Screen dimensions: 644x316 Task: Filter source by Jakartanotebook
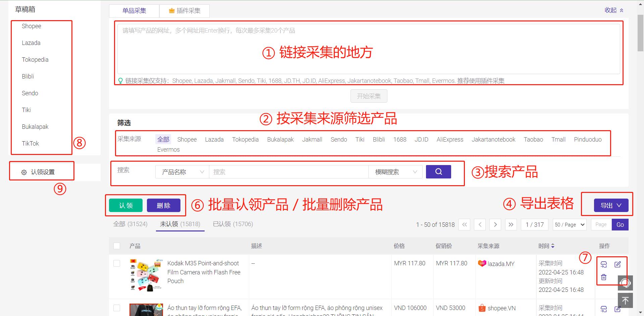493,139
